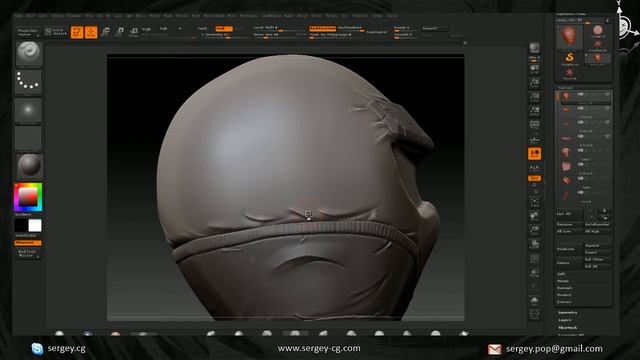
Task: Select the white main color swatch
Action: coord(35,225)
